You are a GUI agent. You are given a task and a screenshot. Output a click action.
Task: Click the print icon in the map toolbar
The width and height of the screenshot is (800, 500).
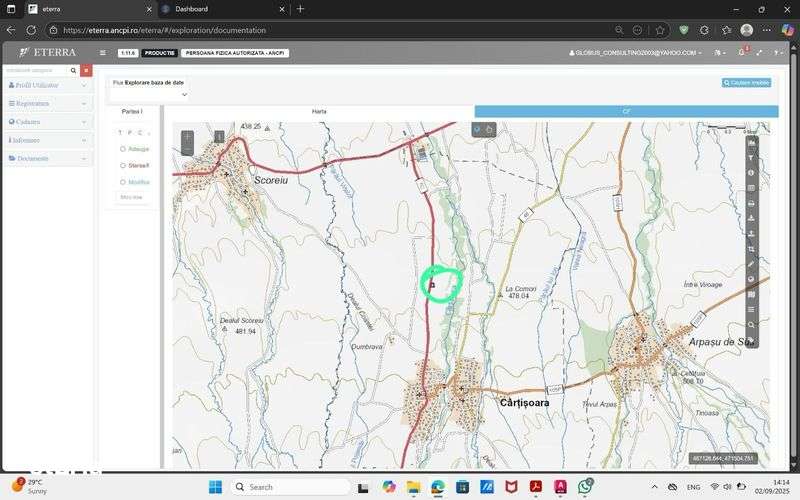pos(751,204)
